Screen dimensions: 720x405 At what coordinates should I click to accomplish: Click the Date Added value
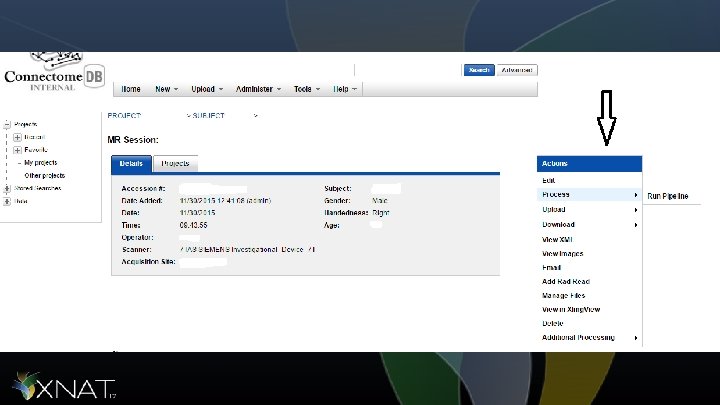pyautogui.click(x=225, y=201)
